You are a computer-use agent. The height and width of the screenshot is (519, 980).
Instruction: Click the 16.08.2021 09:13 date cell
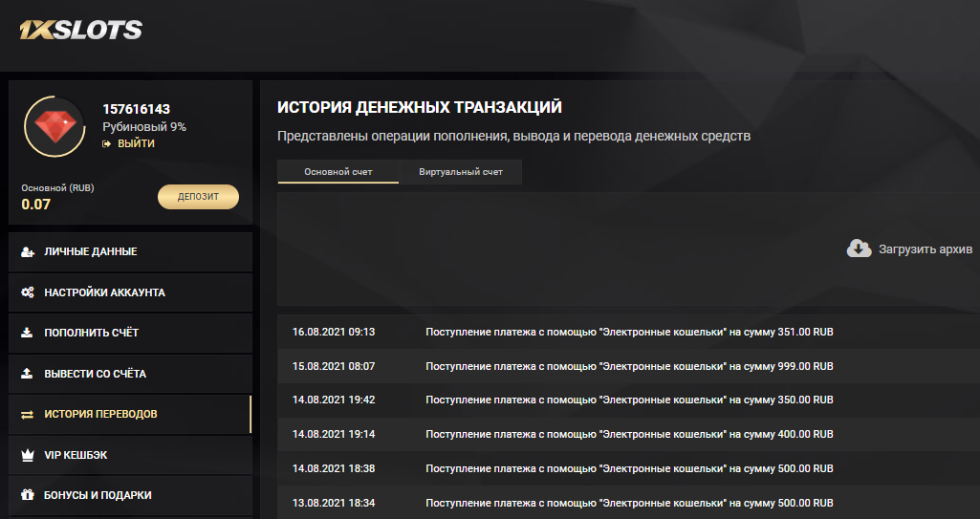click(334, 333)
